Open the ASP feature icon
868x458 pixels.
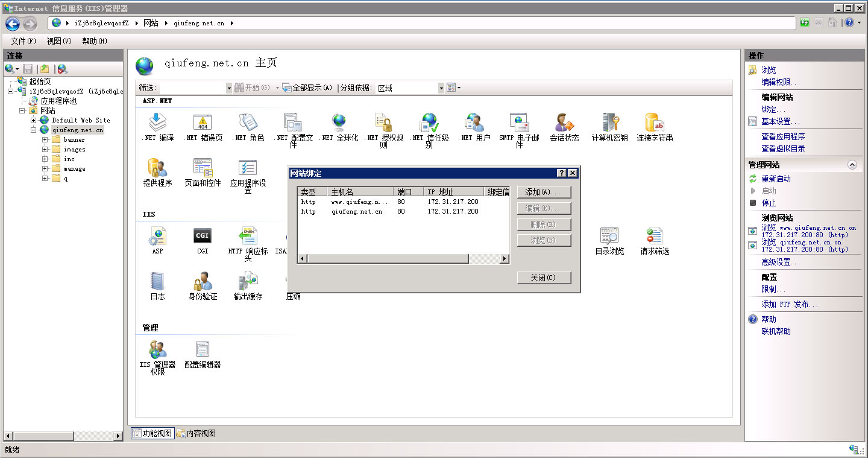[x=157, y=241]
